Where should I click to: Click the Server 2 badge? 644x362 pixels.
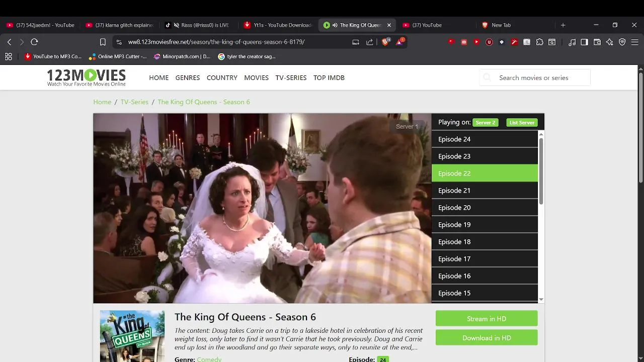coord(486,122)
